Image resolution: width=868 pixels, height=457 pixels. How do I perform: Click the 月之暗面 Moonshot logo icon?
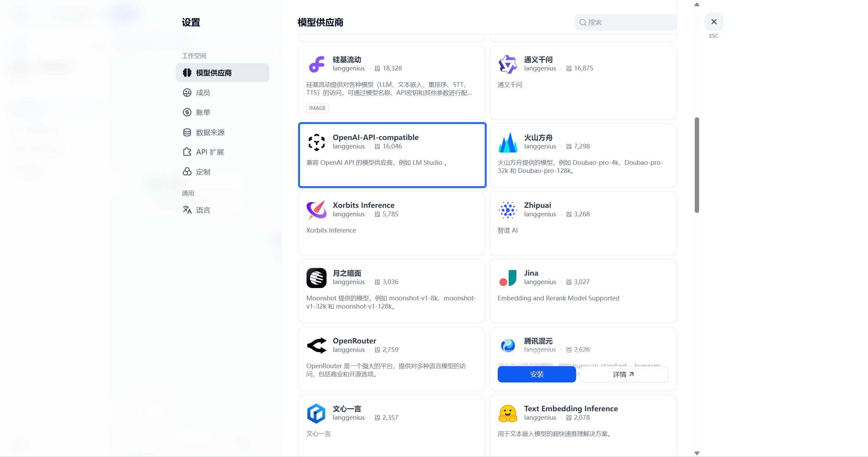[316, 278]
